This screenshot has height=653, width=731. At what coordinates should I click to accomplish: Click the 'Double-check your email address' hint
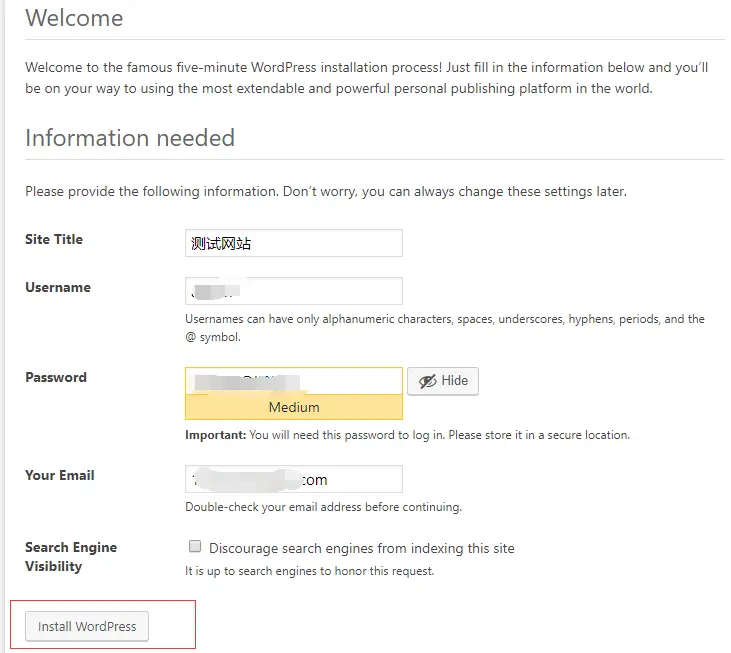(324, 507)
